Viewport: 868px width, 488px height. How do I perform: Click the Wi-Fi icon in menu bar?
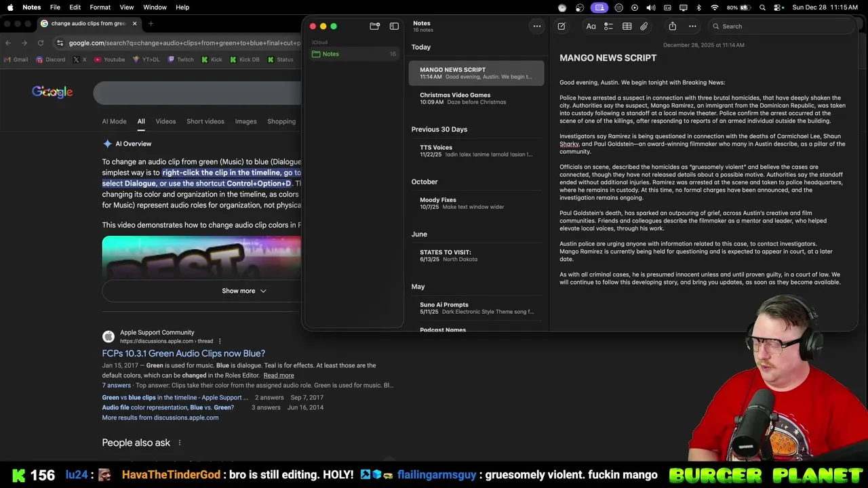(714, 7)
